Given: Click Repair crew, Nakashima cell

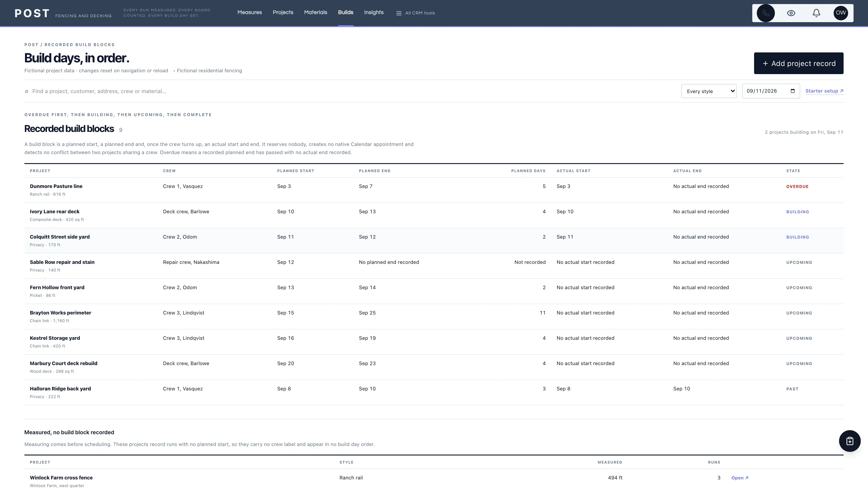Looking at the screenshot, I should pyautogui.click(x=191, y=262).
